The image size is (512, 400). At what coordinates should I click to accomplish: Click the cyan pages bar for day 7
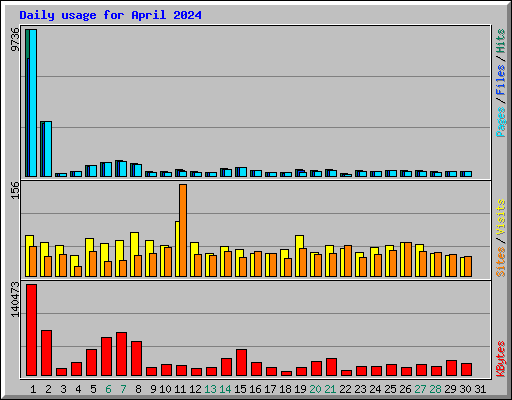[x=123, y=169]
